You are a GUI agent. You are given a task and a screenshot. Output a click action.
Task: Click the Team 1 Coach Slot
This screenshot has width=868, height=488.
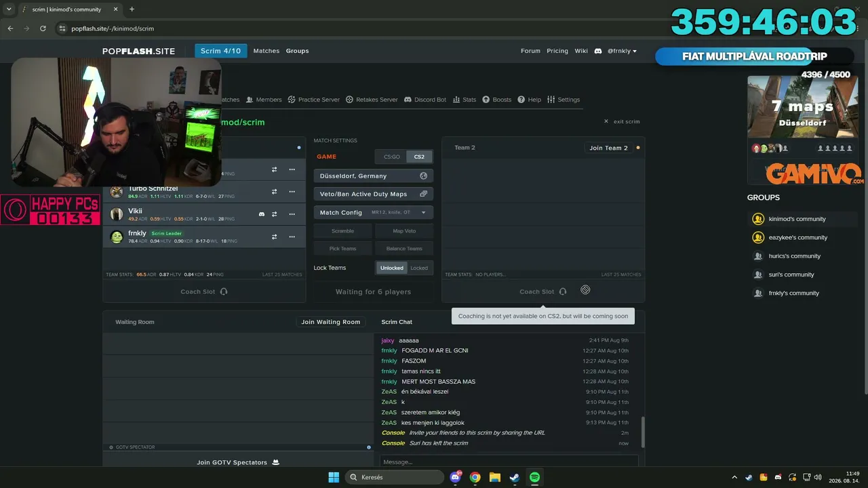[204, 291]
